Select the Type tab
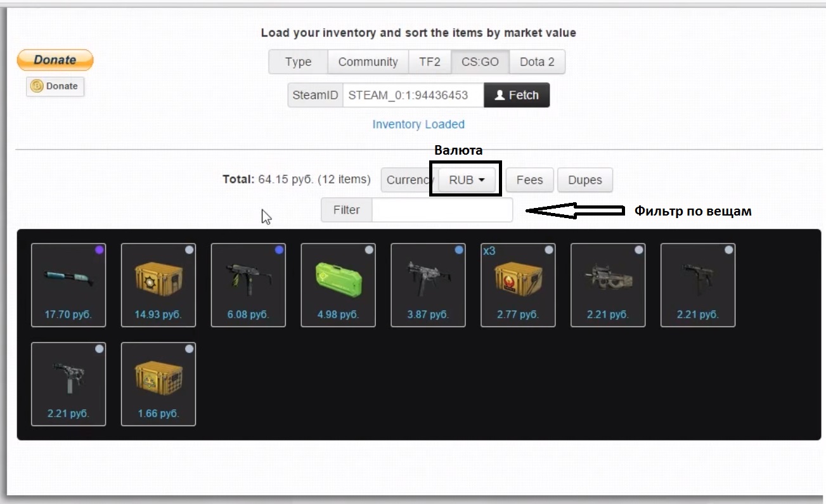Image resolution: width=826 pixels, height=504 pixels. 298,62
